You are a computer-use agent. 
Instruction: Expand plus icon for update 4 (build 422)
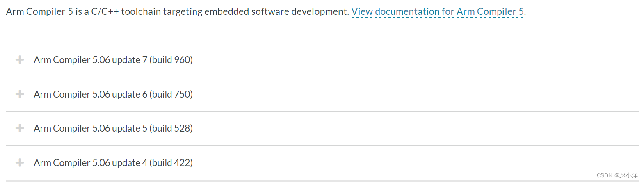pyautogui.click(x=20, y=163)
